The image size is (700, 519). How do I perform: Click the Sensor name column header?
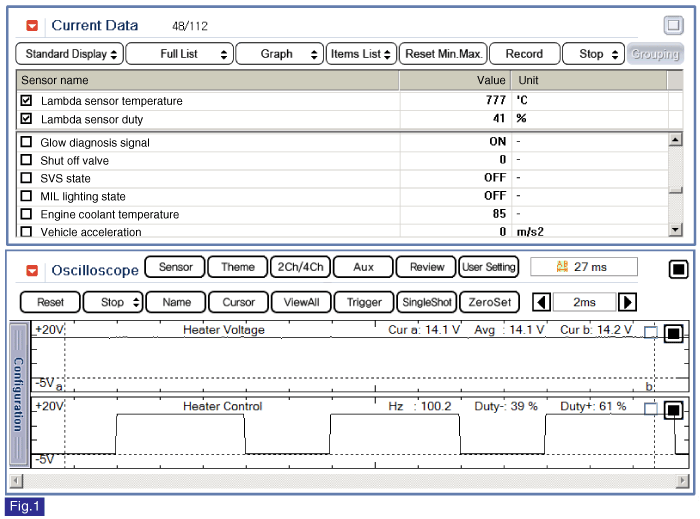208,80
